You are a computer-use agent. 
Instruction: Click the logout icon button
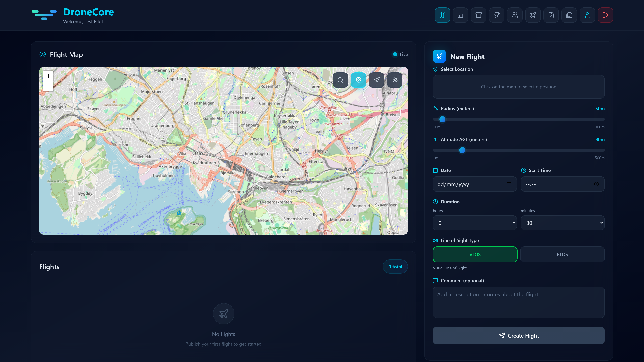pyautogui.click(x=605, y=15)
